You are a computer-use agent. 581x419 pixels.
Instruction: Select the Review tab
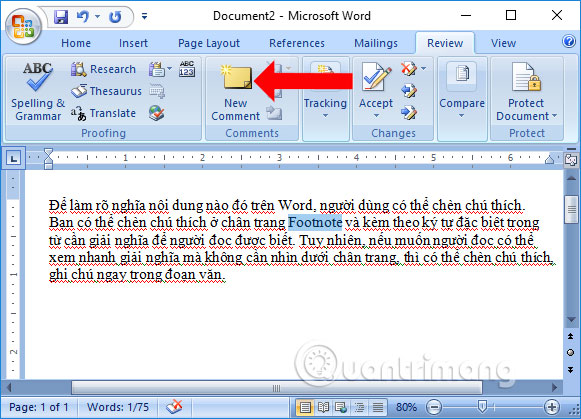tap(445, 43)
